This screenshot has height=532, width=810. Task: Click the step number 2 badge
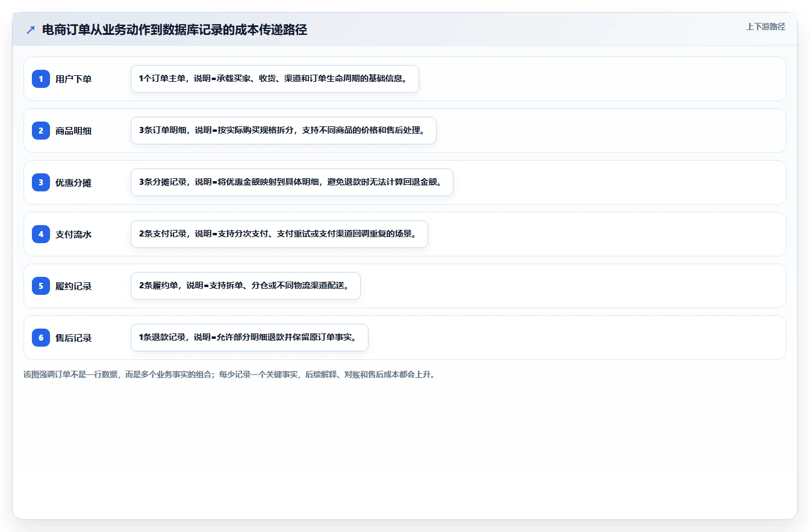click(x=41, y=131)
